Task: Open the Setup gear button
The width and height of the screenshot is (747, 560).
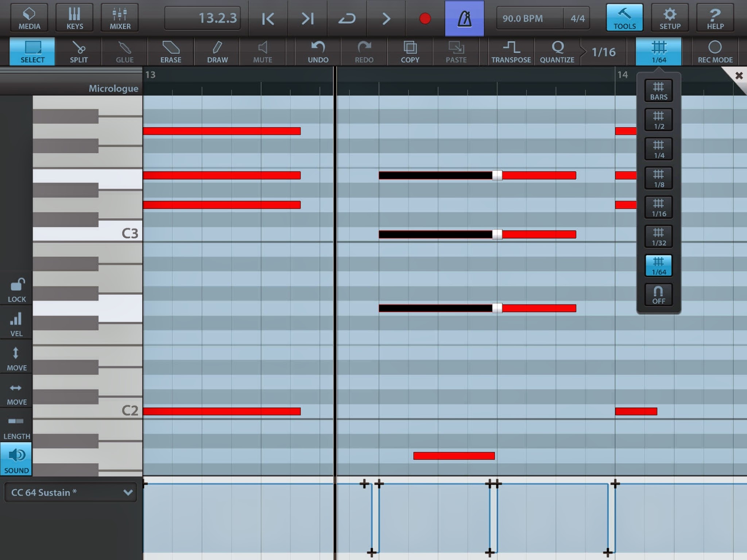Action: (670, 17)
